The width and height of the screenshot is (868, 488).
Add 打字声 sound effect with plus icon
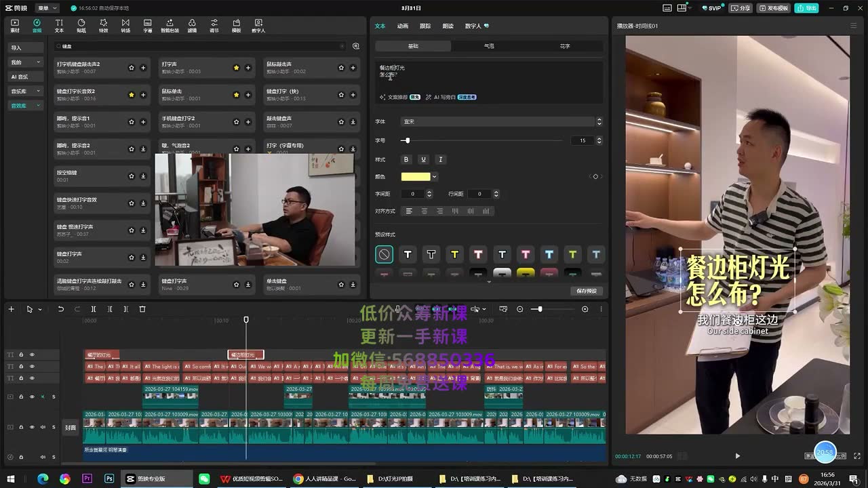pyautogui.click(x=248, y=68)
